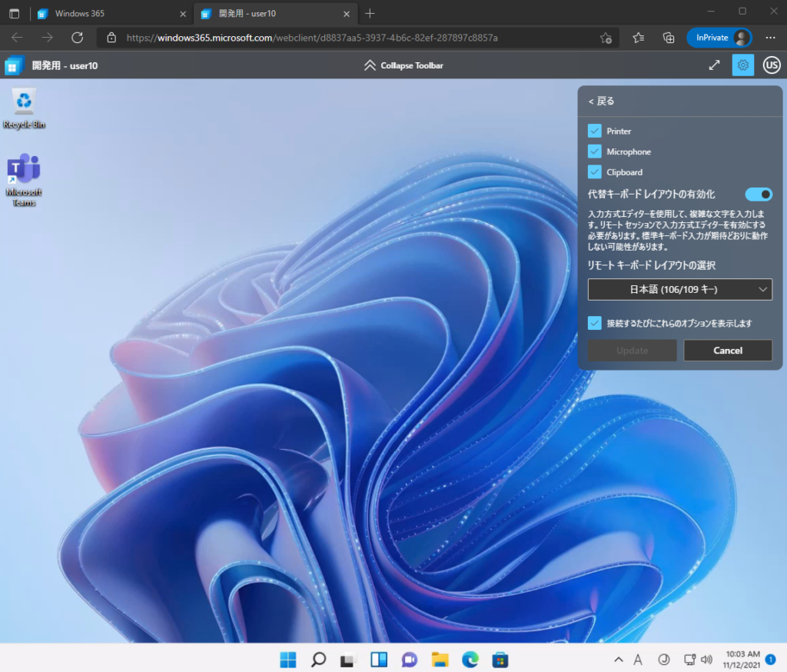Launch Microsoft Edge from the remote taskbar

tap(470, 660)
